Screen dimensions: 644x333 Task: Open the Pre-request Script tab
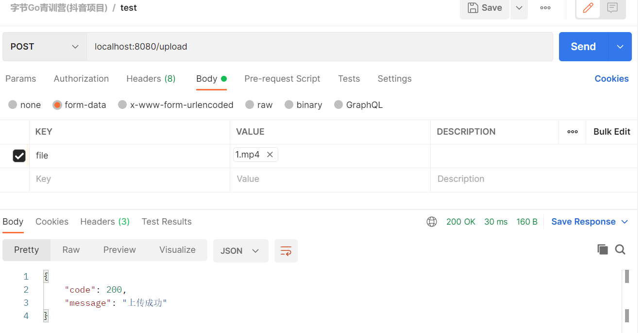282,79
